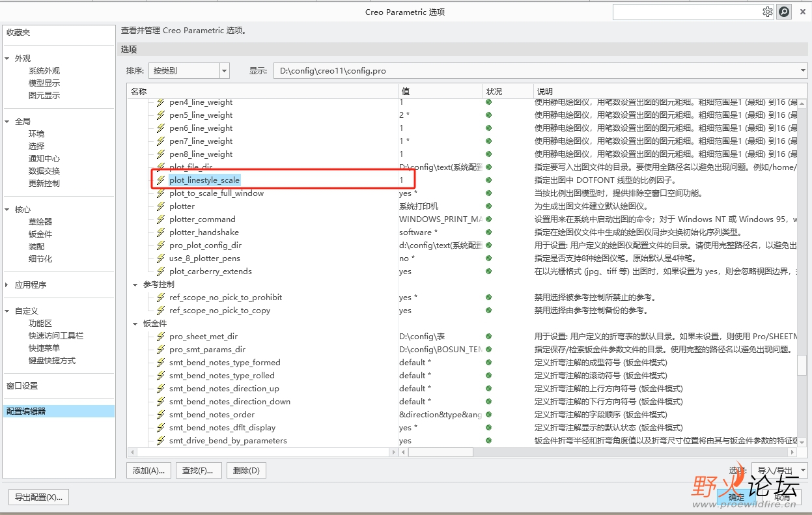
Task: Open the 排序 按类别 dropdown
Action: tap(225, 70)
